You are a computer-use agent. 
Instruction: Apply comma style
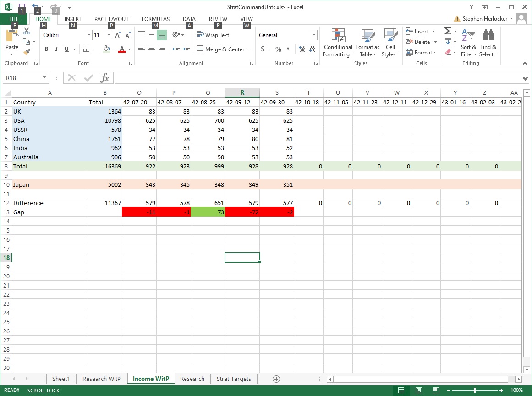[288, 49]
